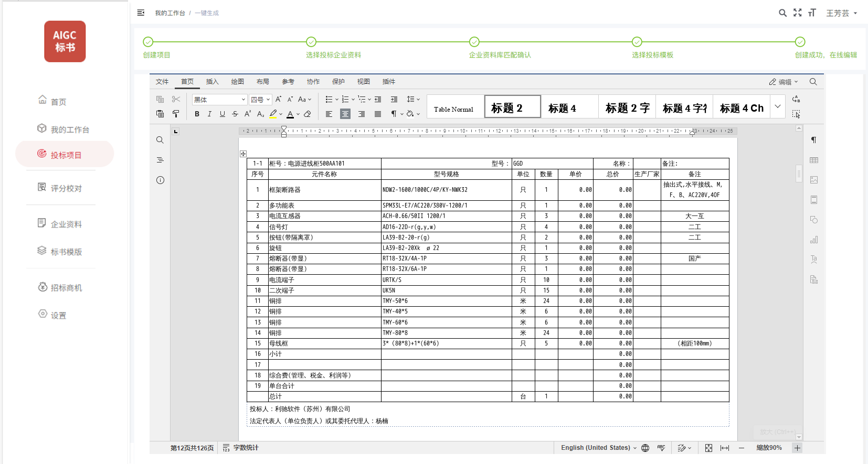This screenshot has width=868, height=464.
Task: Switch to the 视图 tab
Action: 364,82
